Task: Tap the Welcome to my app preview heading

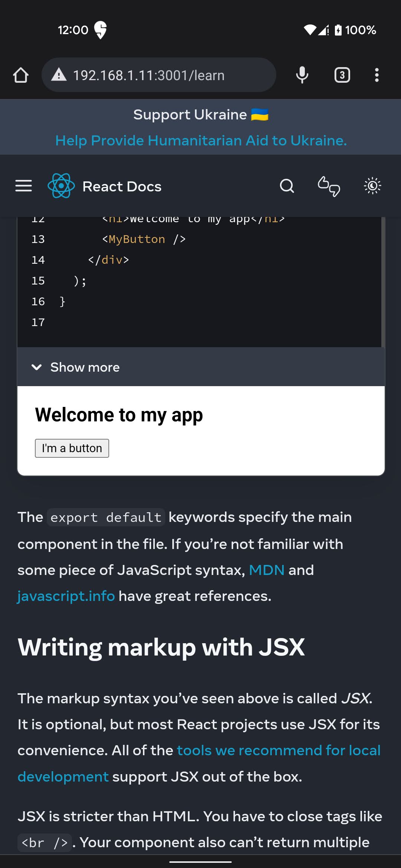Action: pos(119,415)
